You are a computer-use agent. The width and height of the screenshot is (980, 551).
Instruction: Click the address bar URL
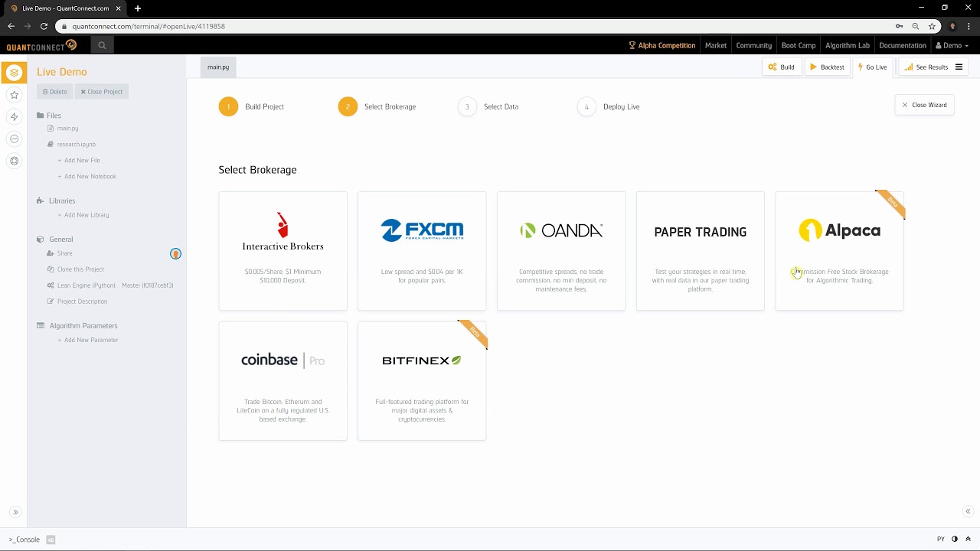point(149,26)
